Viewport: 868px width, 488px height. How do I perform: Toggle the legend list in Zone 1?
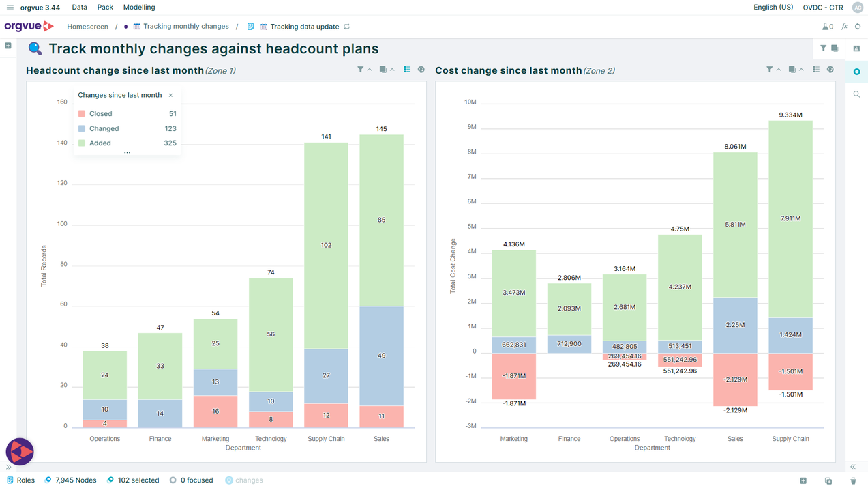coord(407,70)
